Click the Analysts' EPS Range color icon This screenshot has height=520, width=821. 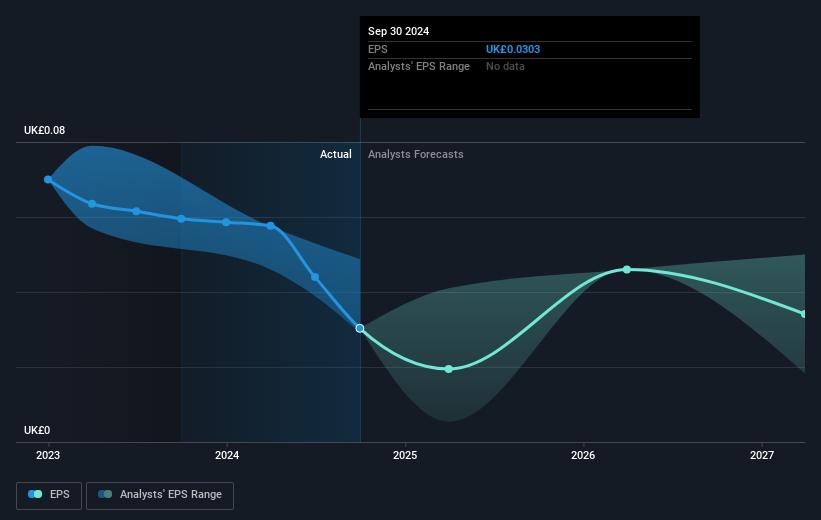coord(105,494)
